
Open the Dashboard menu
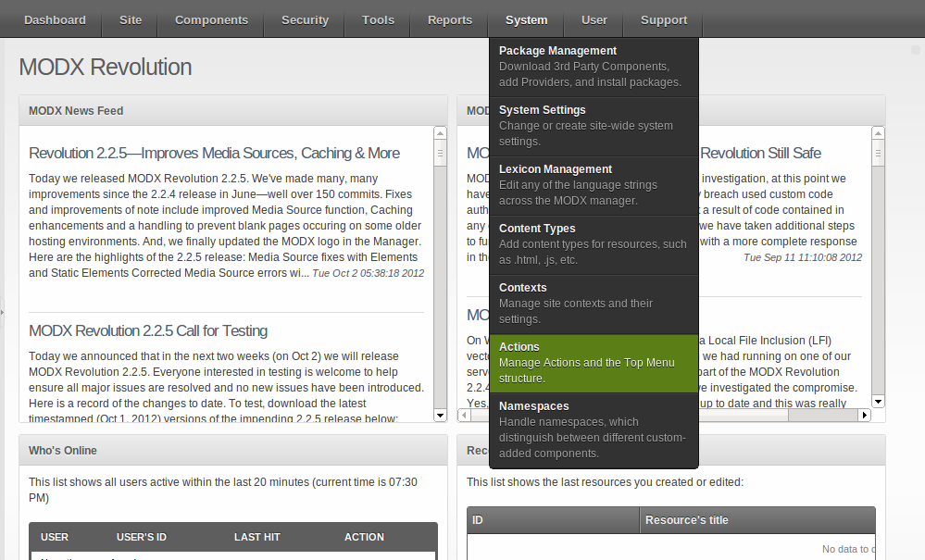click(55, 19)
